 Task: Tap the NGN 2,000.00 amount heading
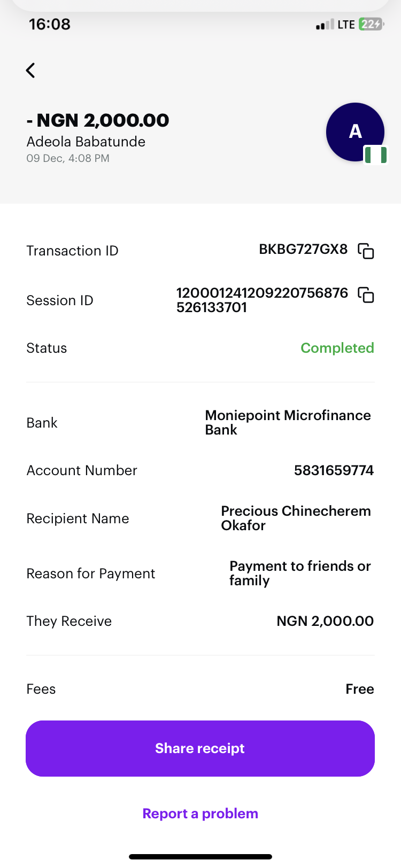pyautogui.click(x=98, y=120)
